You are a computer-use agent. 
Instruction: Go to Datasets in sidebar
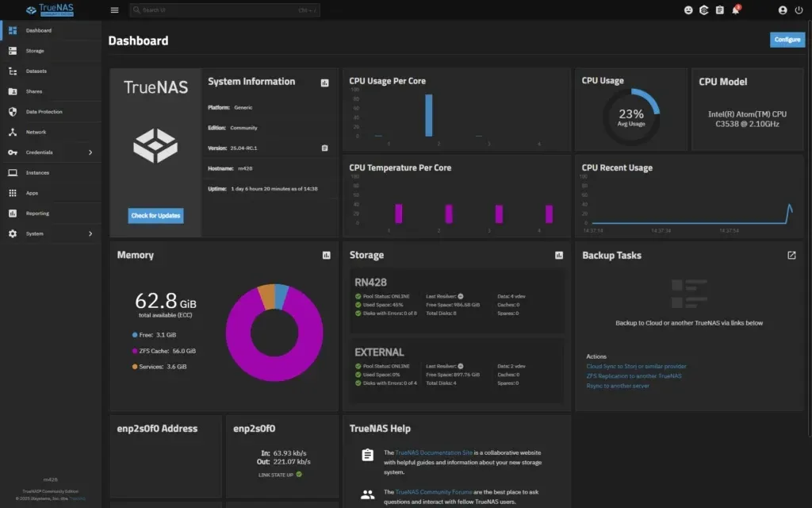36,71
